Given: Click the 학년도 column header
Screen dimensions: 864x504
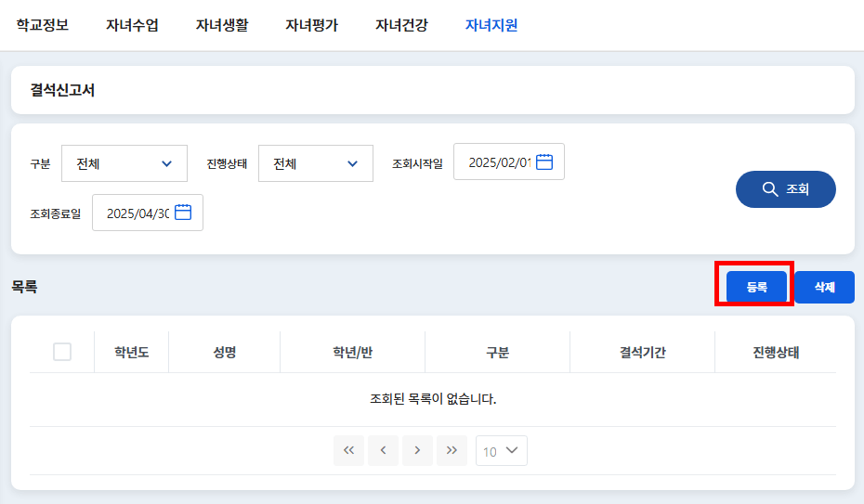Looking at the screenshot, I should (132, 352).
